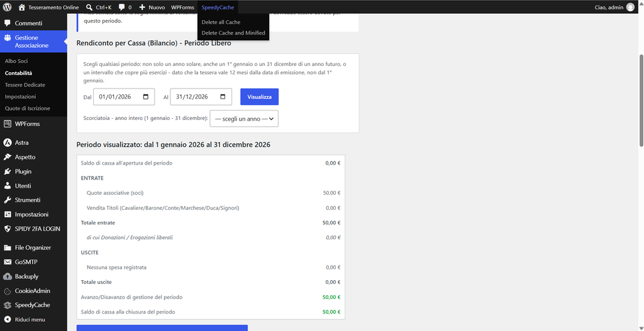
Task: Click the Impostazioni sliders icon in main menu
Action: (8, 214)
